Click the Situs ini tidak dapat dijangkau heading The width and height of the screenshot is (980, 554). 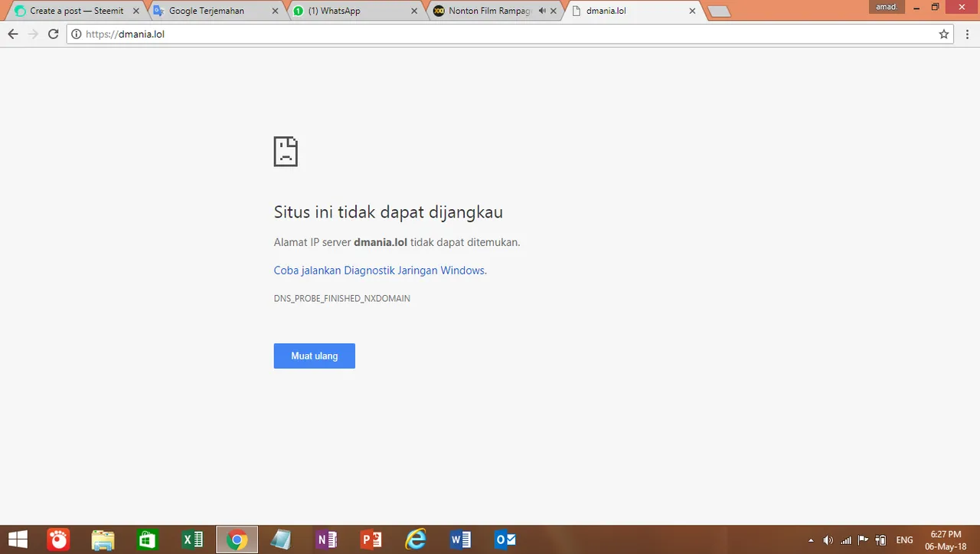[388, 212]
